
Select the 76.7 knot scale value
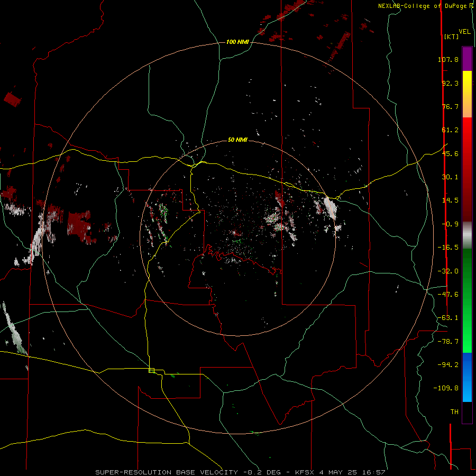click(450, 106)
